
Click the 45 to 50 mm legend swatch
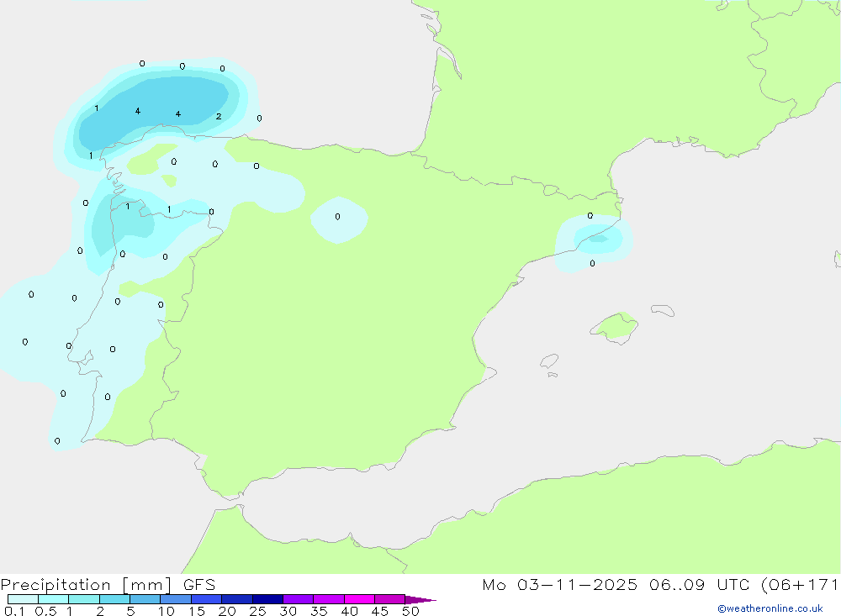[389, 599]
